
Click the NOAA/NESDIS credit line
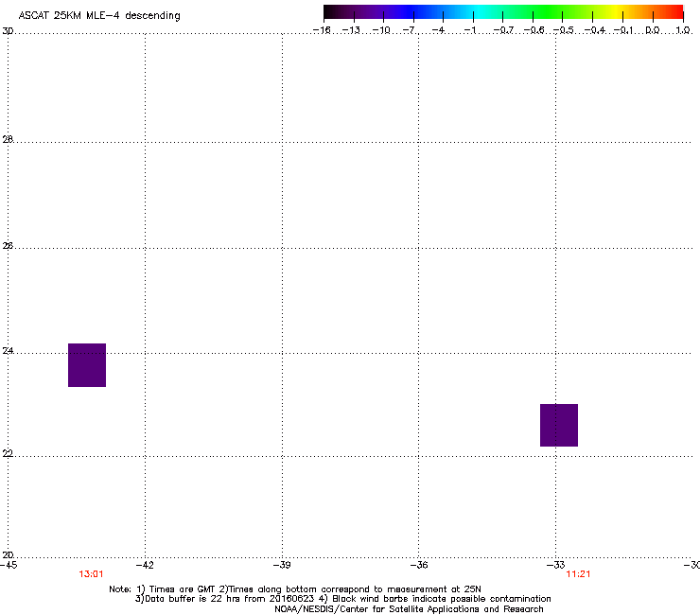pyautogui.click(x=409, y=609)
